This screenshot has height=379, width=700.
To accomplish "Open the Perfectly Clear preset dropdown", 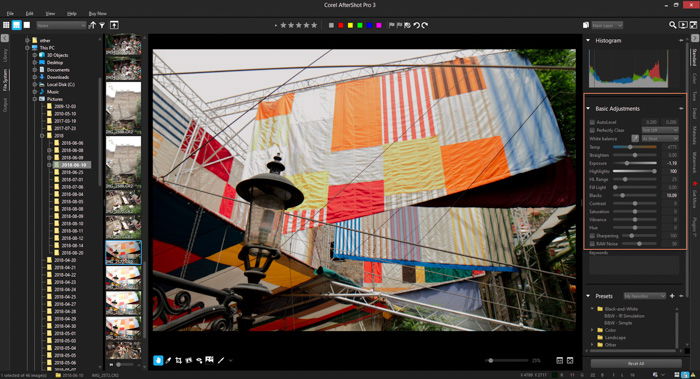I will pos(660,130).
